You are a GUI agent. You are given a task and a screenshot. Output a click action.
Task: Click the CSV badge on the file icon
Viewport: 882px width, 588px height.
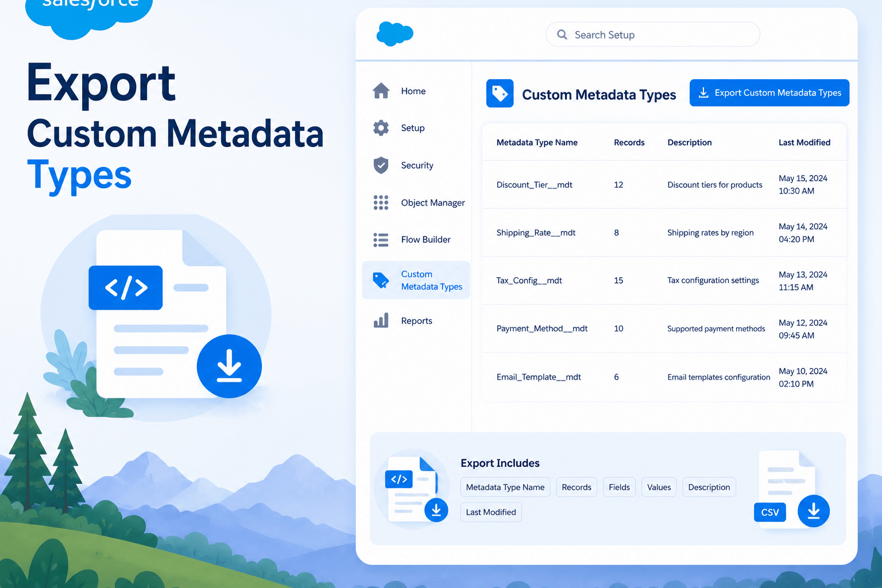tap(770, 512)
